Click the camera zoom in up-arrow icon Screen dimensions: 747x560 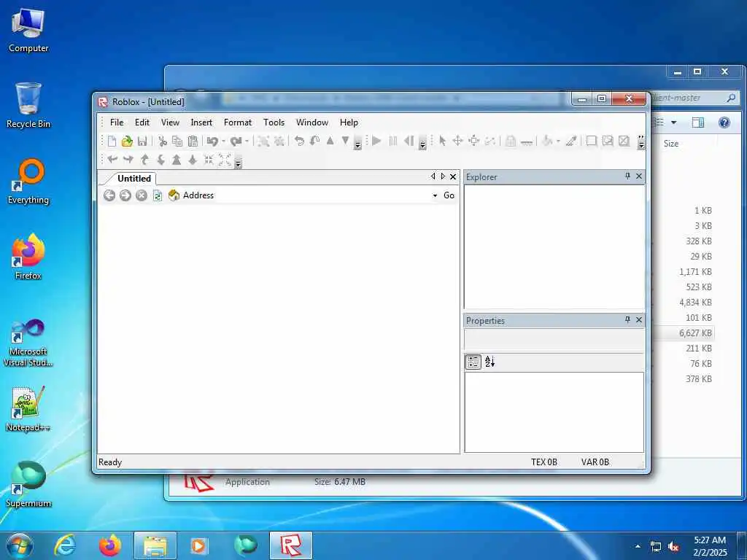tap(177, 160)
